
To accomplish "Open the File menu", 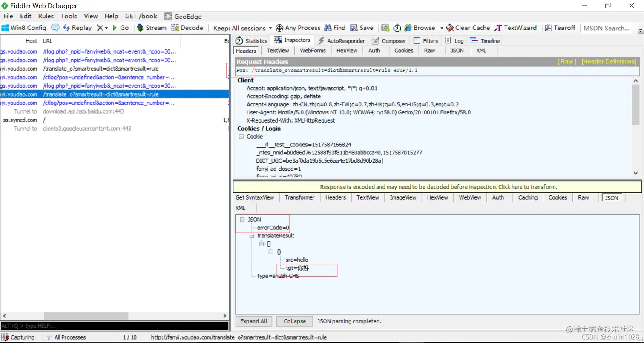I will 8,16.
